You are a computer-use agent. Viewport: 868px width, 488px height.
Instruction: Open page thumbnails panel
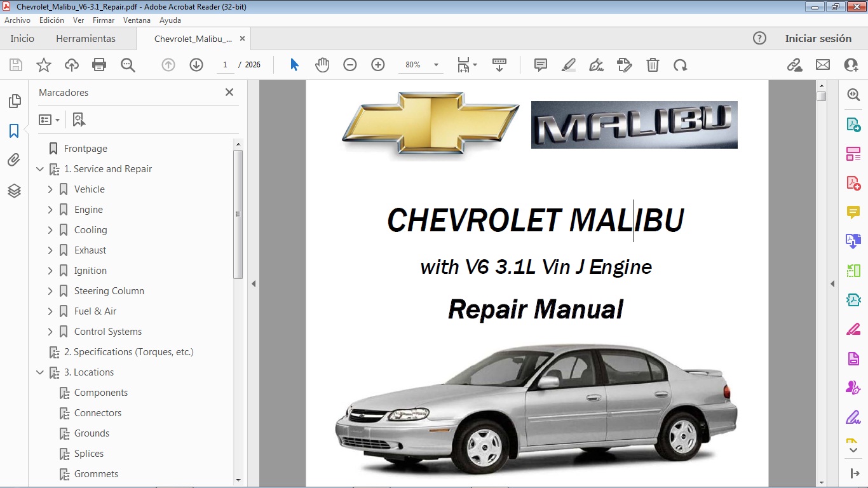[x=14, y=101]
